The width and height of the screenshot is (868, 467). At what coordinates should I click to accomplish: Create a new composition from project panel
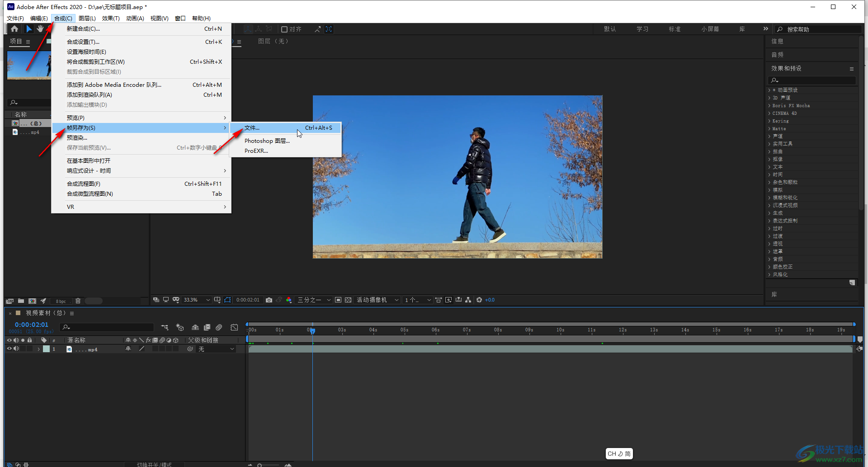click(32, 301)
